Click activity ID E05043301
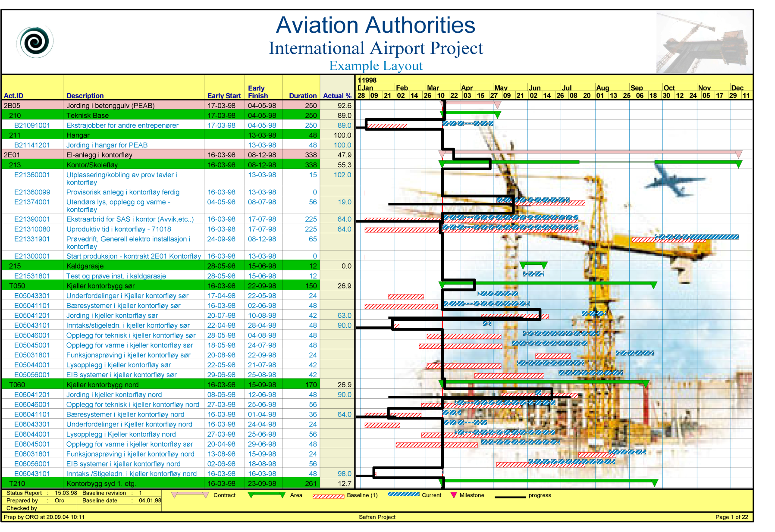Image resolution: width=775 pixels, height=532 pixels. pos(32,296)
